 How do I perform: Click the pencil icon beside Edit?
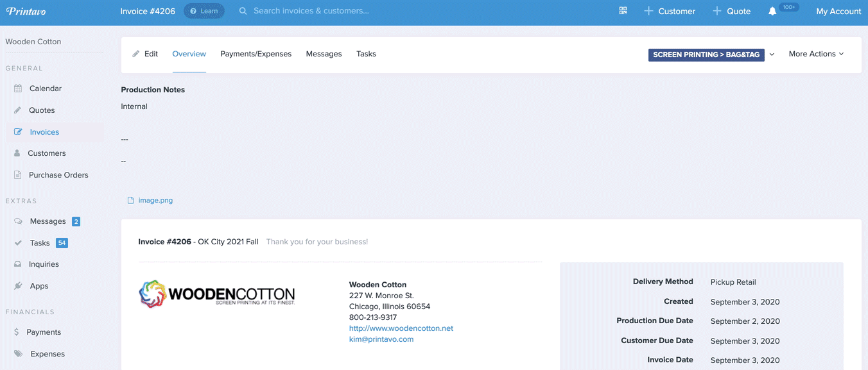click(135, 54)
